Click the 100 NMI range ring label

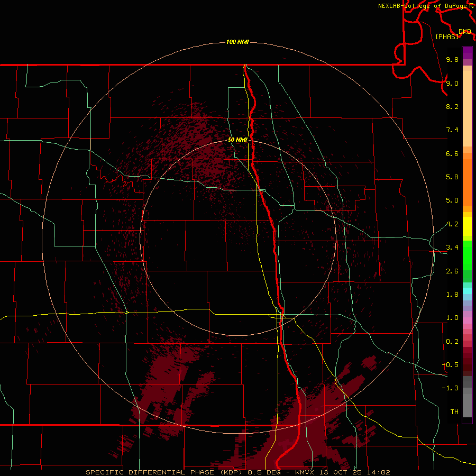(237, 42)
